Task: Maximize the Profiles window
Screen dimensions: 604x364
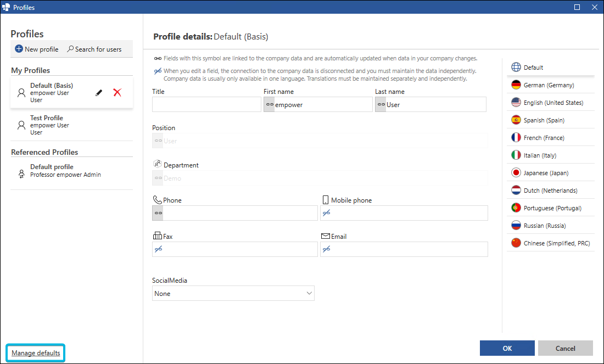Action: click(577, 7)
